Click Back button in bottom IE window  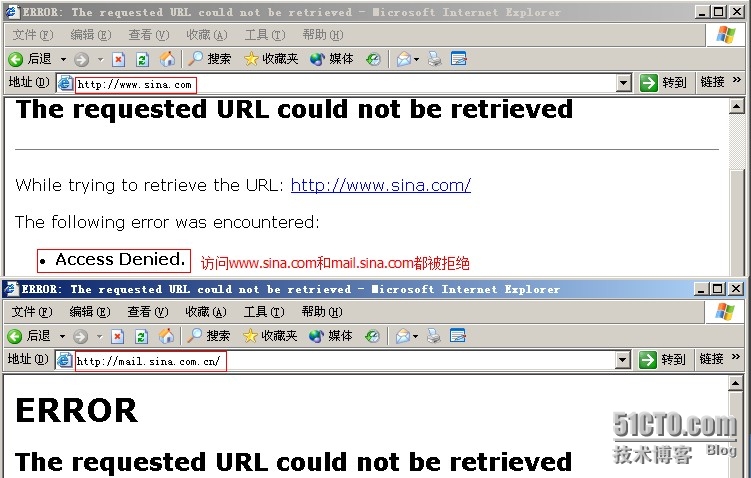point(29,336)
